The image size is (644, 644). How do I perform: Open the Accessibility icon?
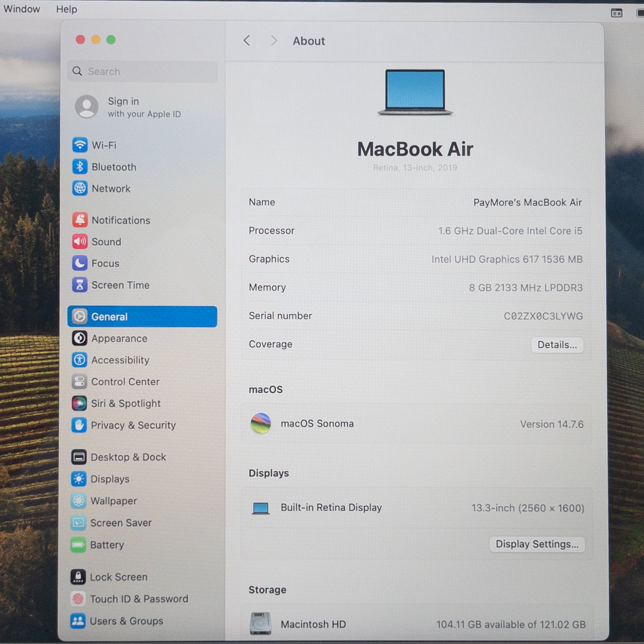click(x=79, y=360)
